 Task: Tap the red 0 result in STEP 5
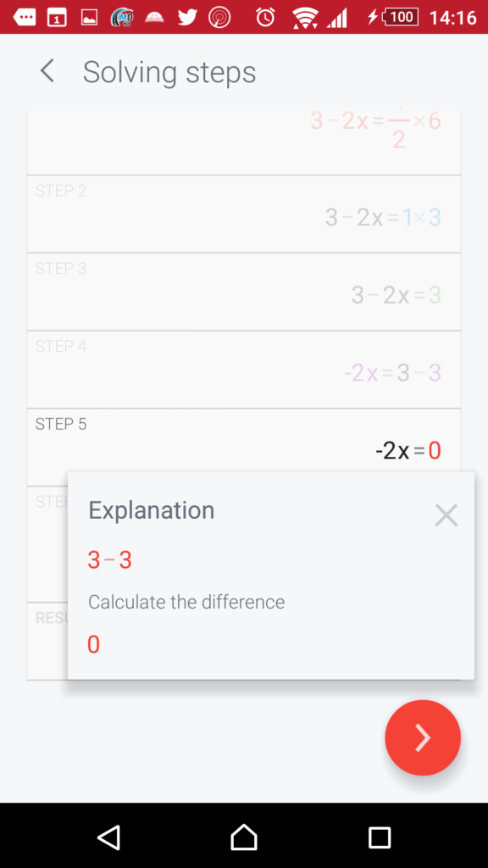click(x=435, y=451)
